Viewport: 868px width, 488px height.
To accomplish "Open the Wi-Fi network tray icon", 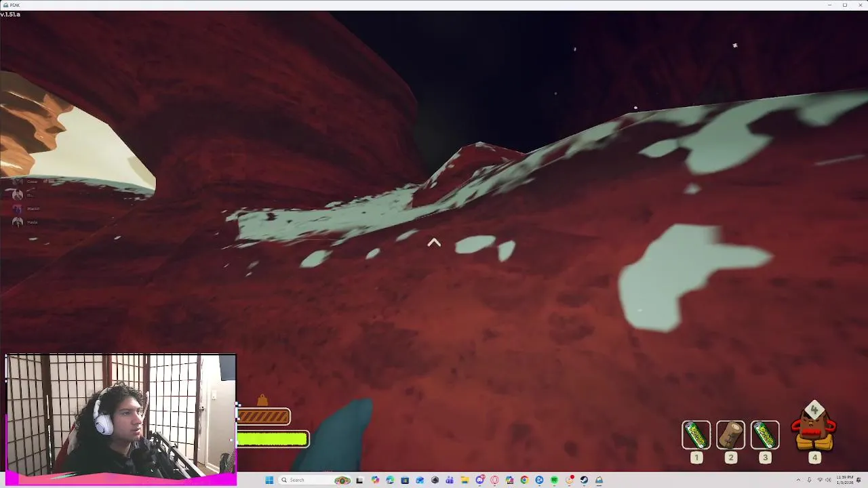I will pos(820,480).
